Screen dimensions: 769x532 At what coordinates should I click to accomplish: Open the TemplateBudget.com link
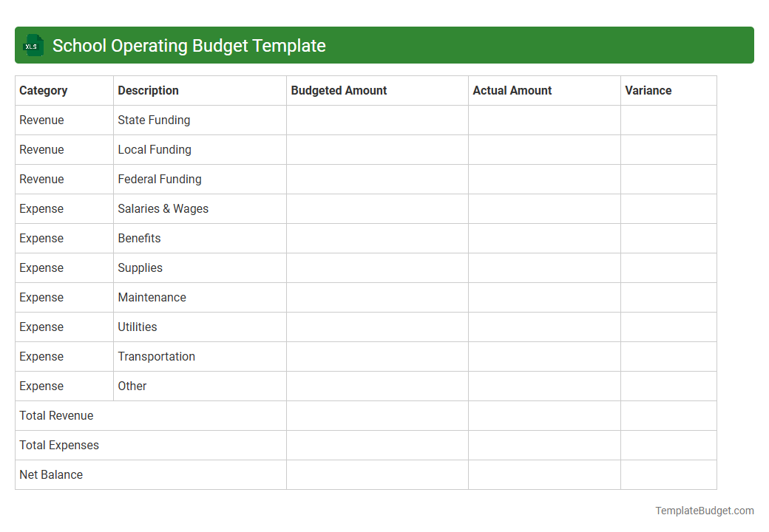704,510
